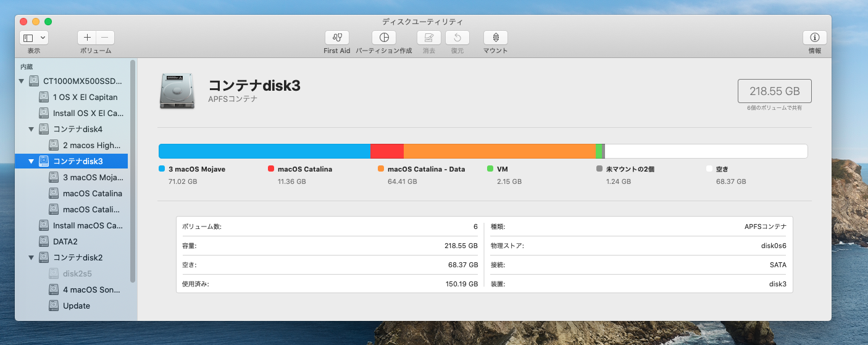Open the Info (情報) button
Image resolution: width=868 pixels, height=345 pixels.
coord(814,38)
